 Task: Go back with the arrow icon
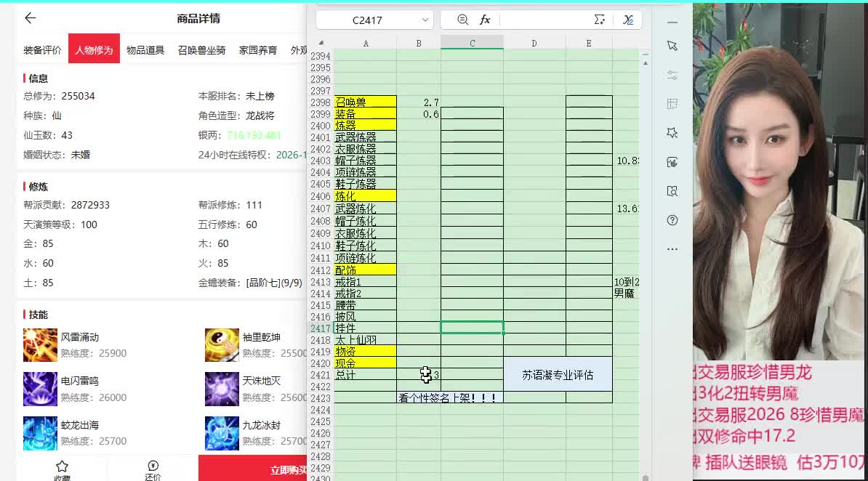pyautogui.click(x=31, y=18)
